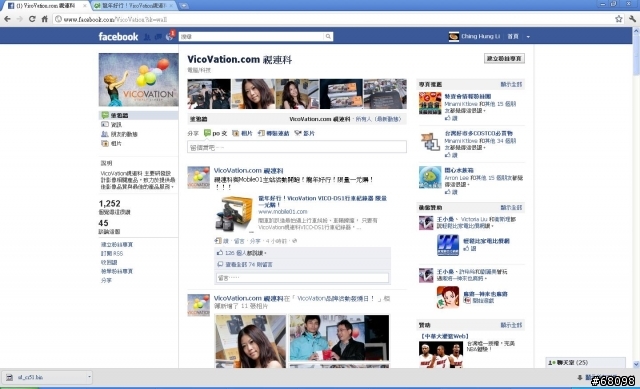Click inside the Facebook search field
Viewport: 640px width, 389px height.
coord(252,37)
